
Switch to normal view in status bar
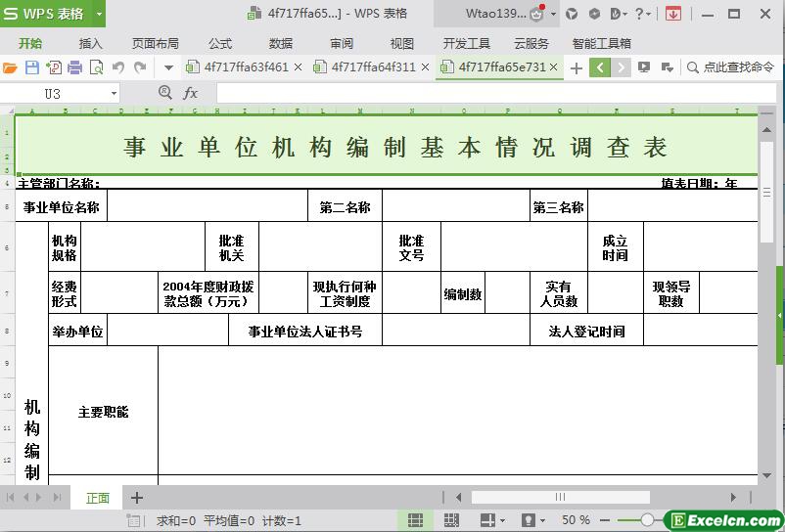(416, 520)
